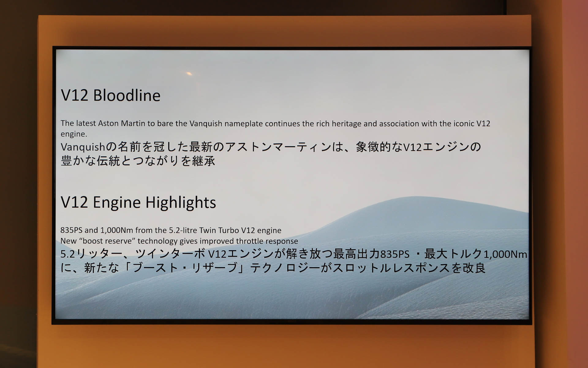Screen dimensions: 588x368
Task: Click "Twin Turbo V12 engine" text
Action: pos(240,230)
